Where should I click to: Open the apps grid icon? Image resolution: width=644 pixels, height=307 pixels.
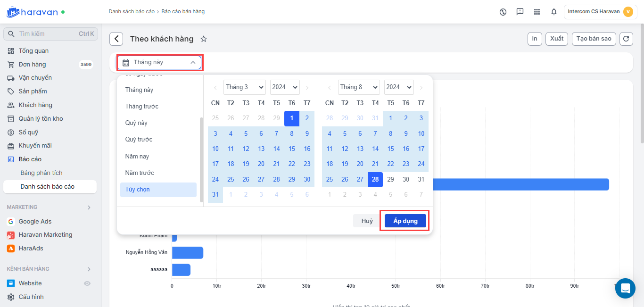(x=537, y=12)
